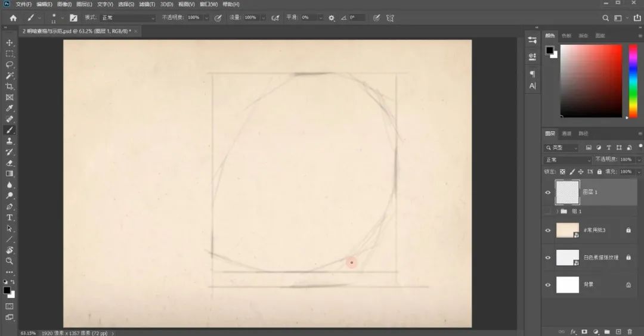This screenshot has width=644, height=336.
Task: Click the Home button in options bar
Action: (13, 18)
